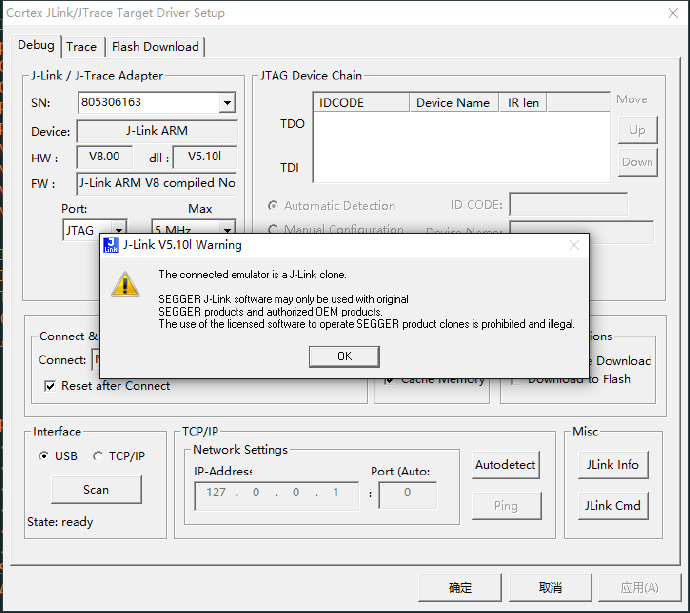This screenshot has height=613, width=690.
Task: Click the Device Name column header
Action: pyautogui.click(x=454, y=103)
